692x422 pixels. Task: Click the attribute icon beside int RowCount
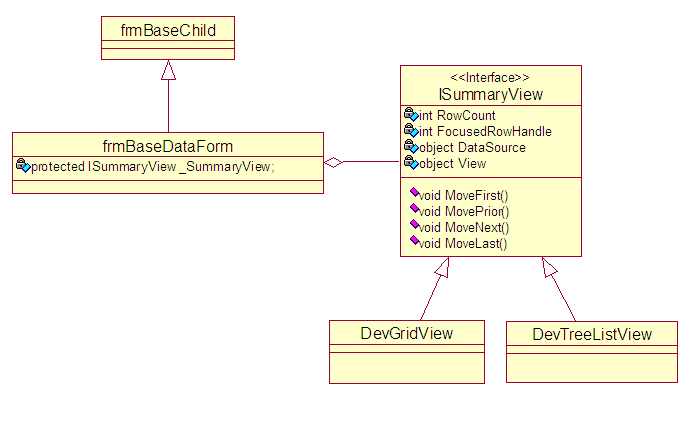click(x=409, y=115)
